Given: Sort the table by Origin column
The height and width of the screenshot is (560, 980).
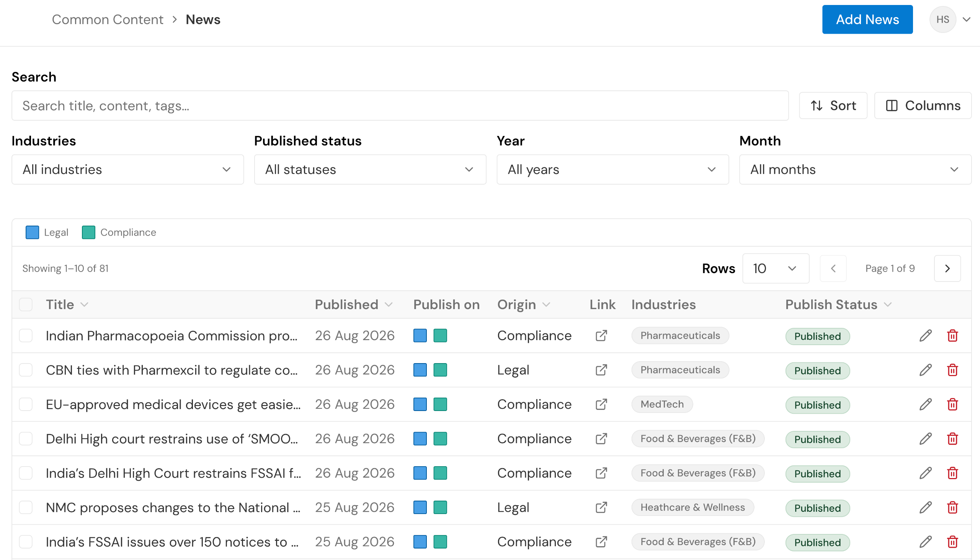Looking at the screenshot, I should [x=523, y=305].
